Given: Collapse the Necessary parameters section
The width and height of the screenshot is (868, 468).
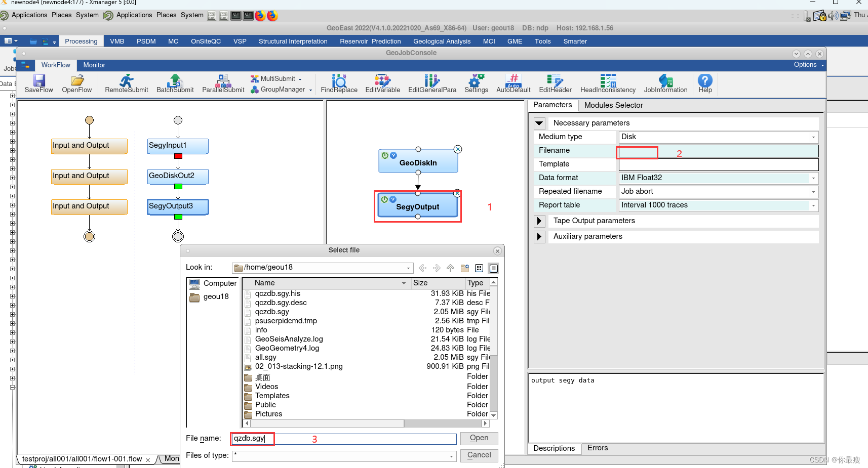Looking at the screenshot, I should (539, 123).
